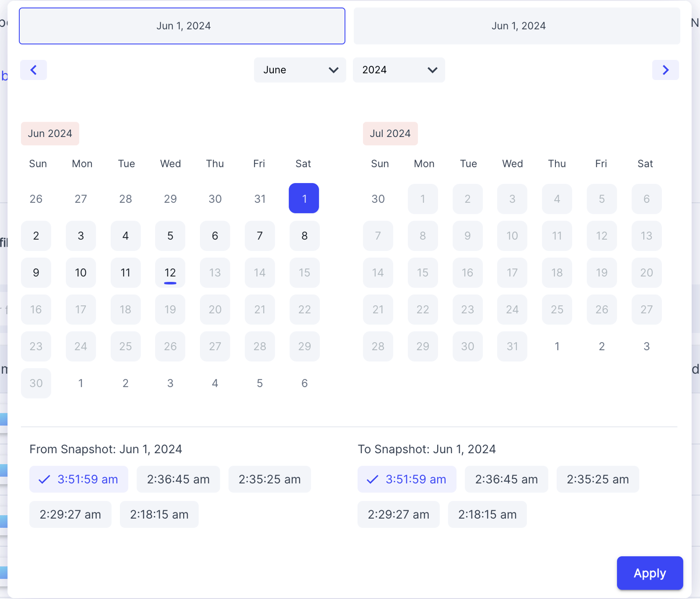The width and height of the screenshot is (700, 599).
Task: Click the Jun 2024 month label
Action: tap(50, 134)
